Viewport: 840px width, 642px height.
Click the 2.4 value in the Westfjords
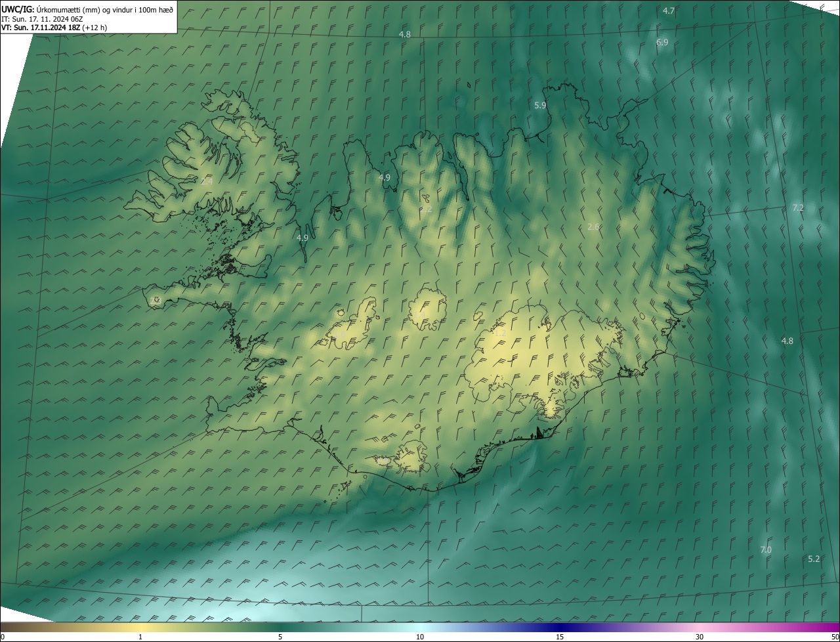207,182
